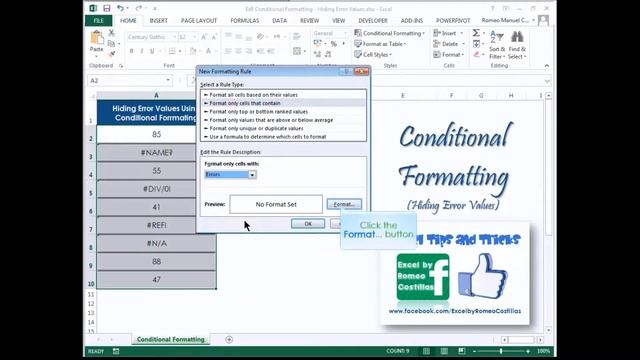Click the Align Right icon
Screen dimensions: 640x360
(x=249, y=51)
